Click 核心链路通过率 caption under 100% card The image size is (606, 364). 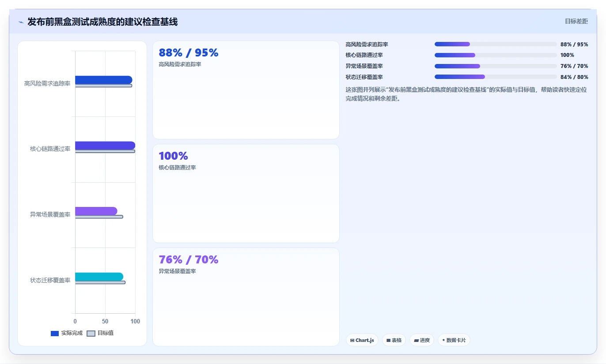click(177, 168)
